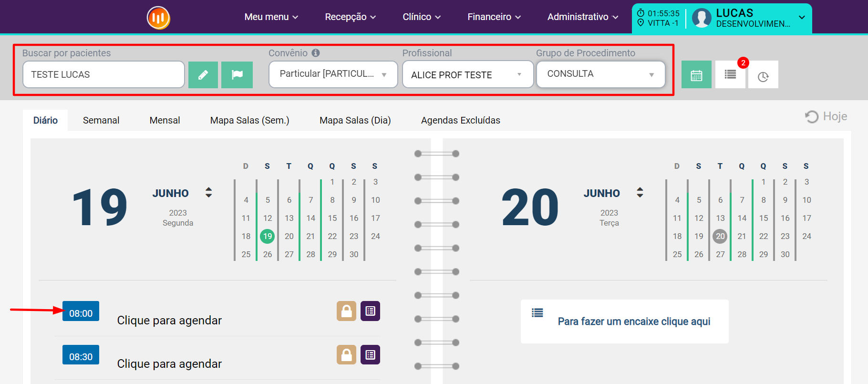Image resolution: width=868 pixels, height=384 pixels.
Task: Open the Mapa Salas (Dia) tab
Action: pos(355,120)
